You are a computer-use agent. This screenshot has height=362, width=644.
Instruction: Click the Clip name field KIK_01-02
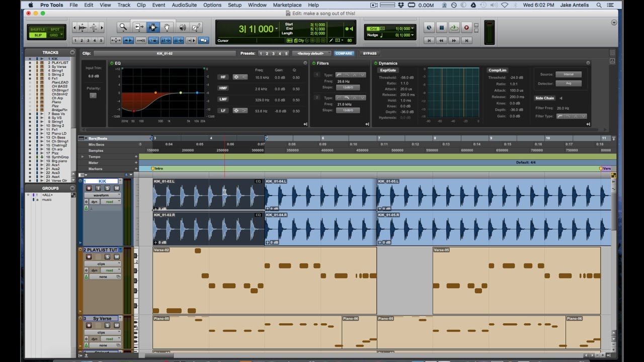pyautogui.click(x=165, y=53)
